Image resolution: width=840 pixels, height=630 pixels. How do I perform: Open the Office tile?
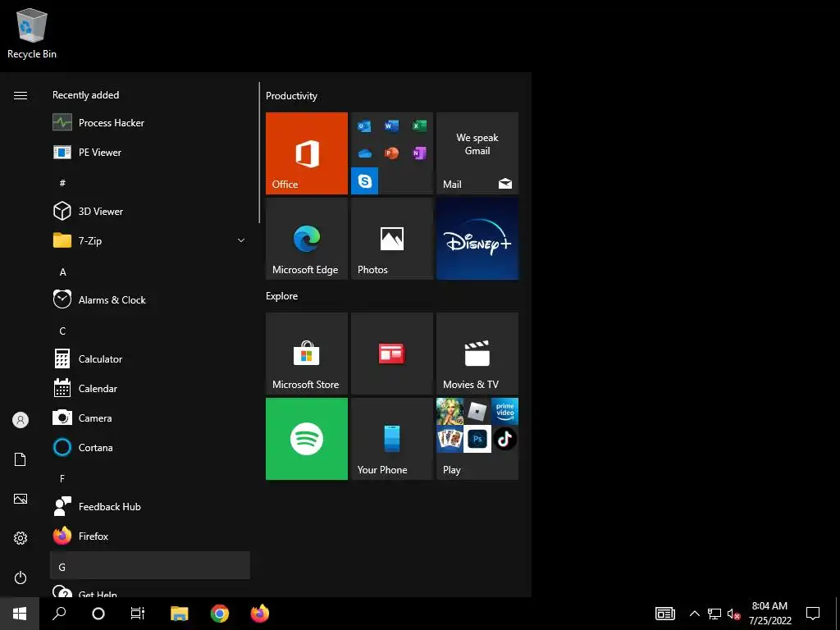tap(307, 153)
